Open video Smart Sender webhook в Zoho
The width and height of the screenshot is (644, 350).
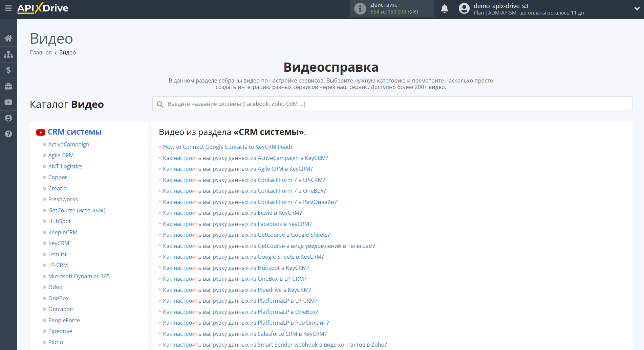pos(275,345)
